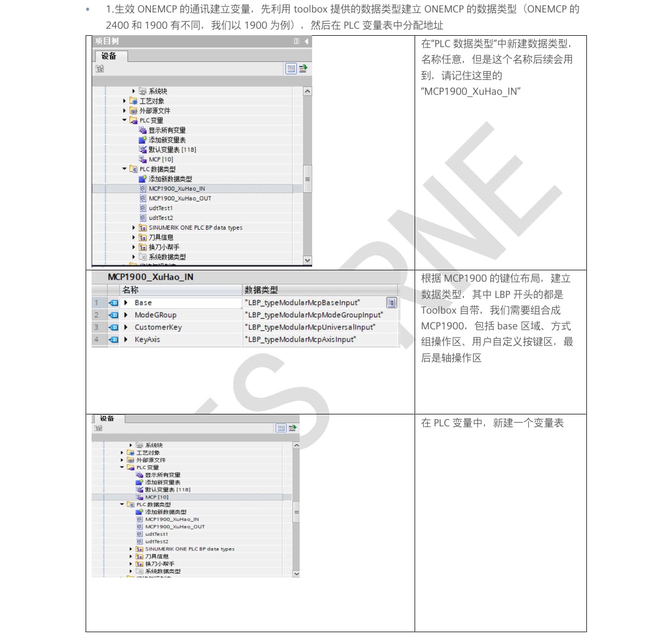Image resolution: width=672 pixels, height=643 pixels.
Task: Click the 显示所有变量 icon in upper tree
Action: pyautogui.click(x=143, y=130)
